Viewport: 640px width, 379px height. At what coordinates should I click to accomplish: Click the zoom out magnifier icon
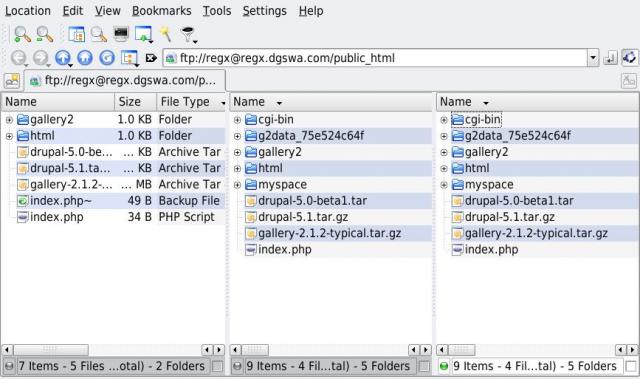pos(44,35)
